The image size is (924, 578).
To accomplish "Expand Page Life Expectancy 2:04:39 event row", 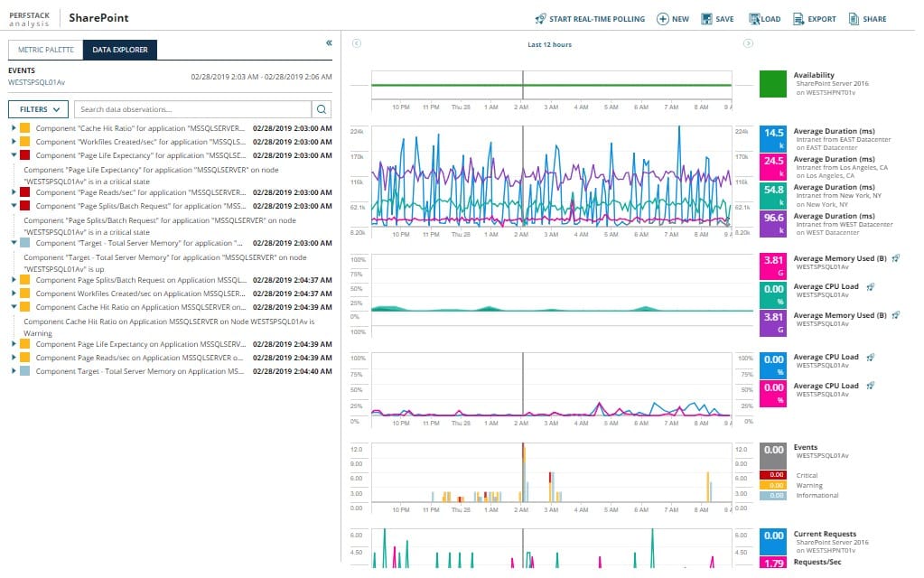I will point(13,344).
